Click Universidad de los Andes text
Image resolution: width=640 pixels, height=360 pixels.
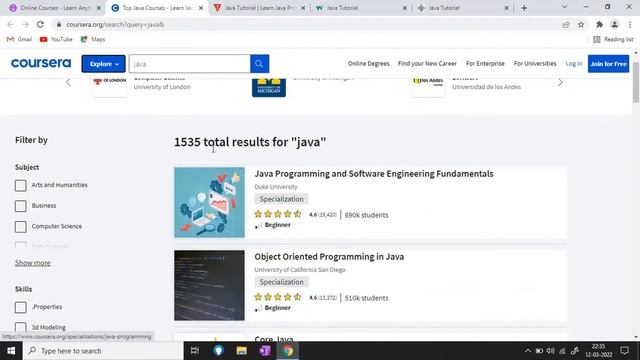coord(487,87)
